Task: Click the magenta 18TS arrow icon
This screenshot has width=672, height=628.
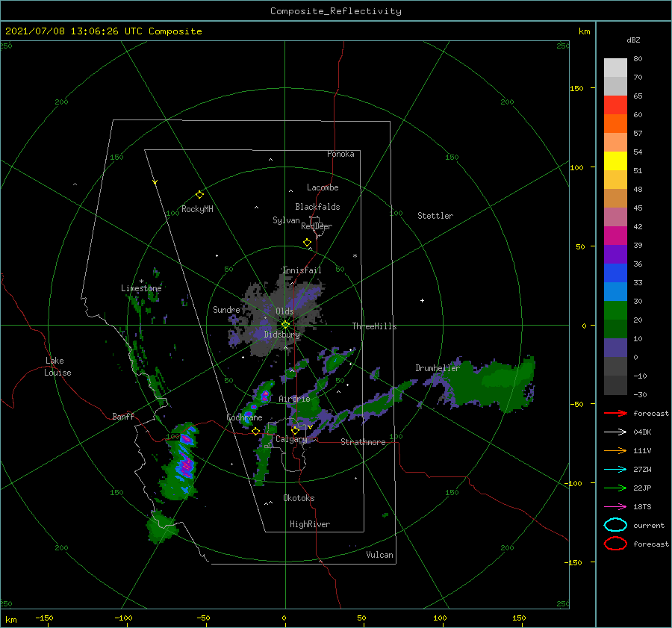Action: [x=615, y=507]
